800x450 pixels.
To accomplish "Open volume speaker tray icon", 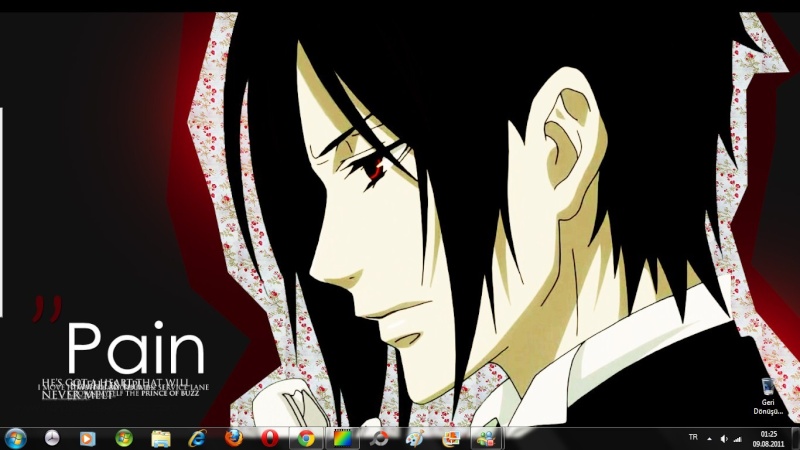I will coord(724,439).
